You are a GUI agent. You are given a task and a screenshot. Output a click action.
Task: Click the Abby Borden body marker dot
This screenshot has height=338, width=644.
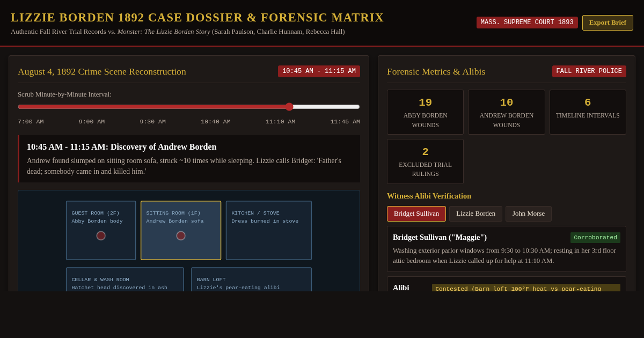101,236
